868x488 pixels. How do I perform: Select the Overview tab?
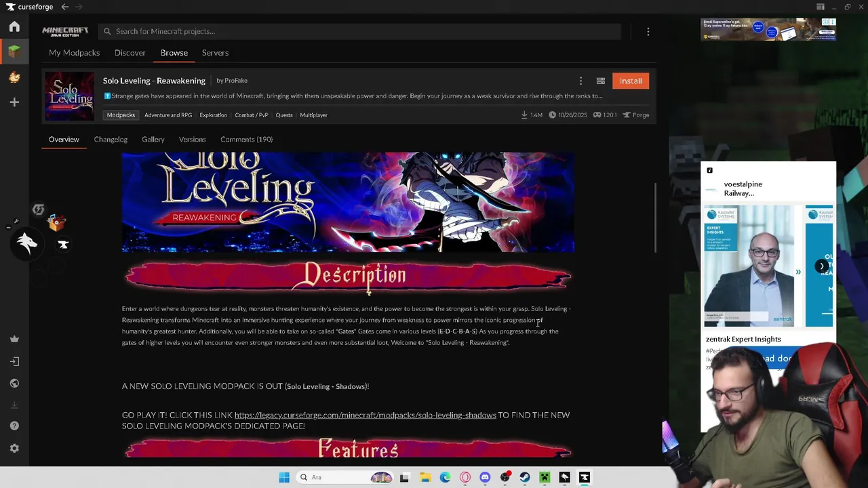pos(64,139)
